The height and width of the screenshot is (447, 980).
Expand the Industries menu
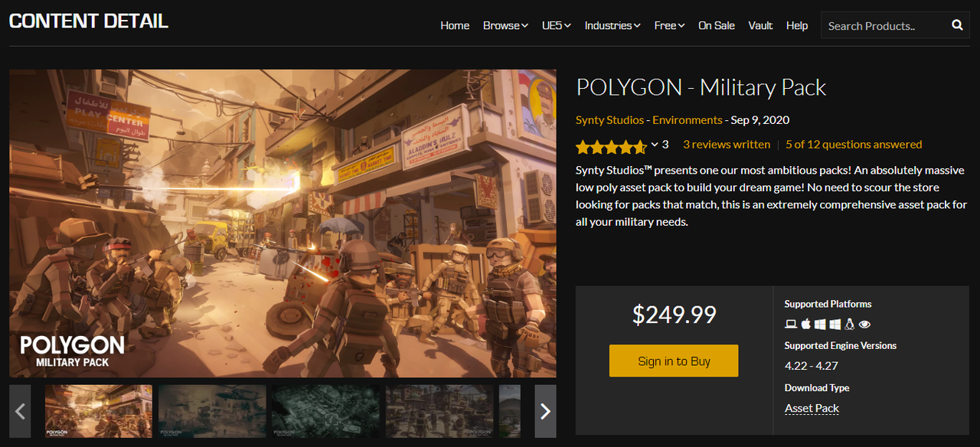[612, 25]
